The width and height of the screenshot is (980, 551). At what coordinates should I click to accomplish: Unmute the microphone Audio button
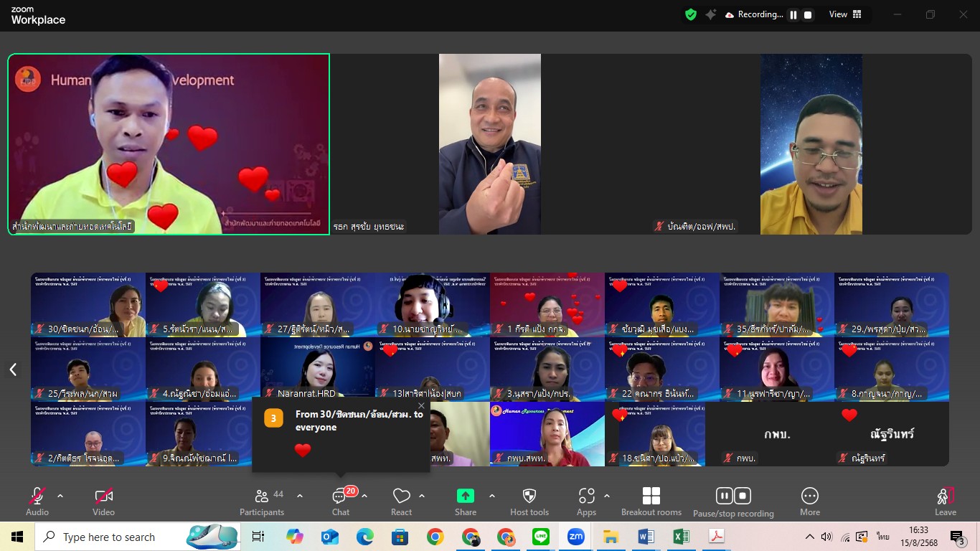[37, 501]
